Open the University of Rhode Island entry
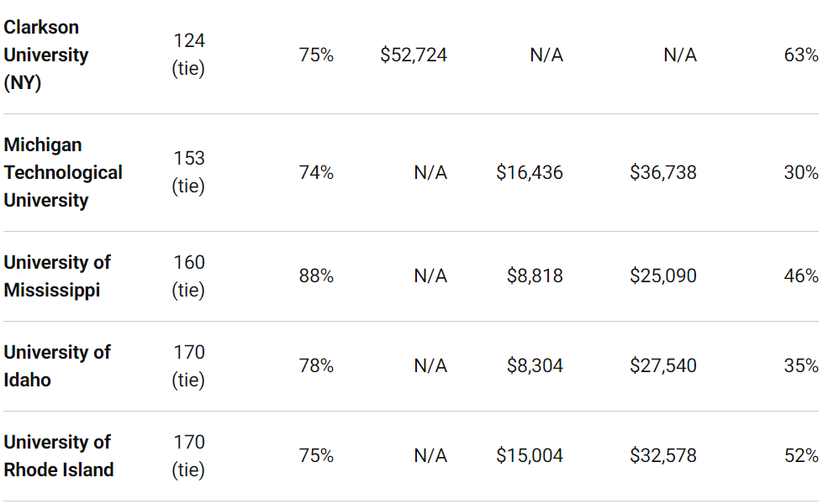The height and width of the screenshot is (504, 823). click(x=59, y=456)
